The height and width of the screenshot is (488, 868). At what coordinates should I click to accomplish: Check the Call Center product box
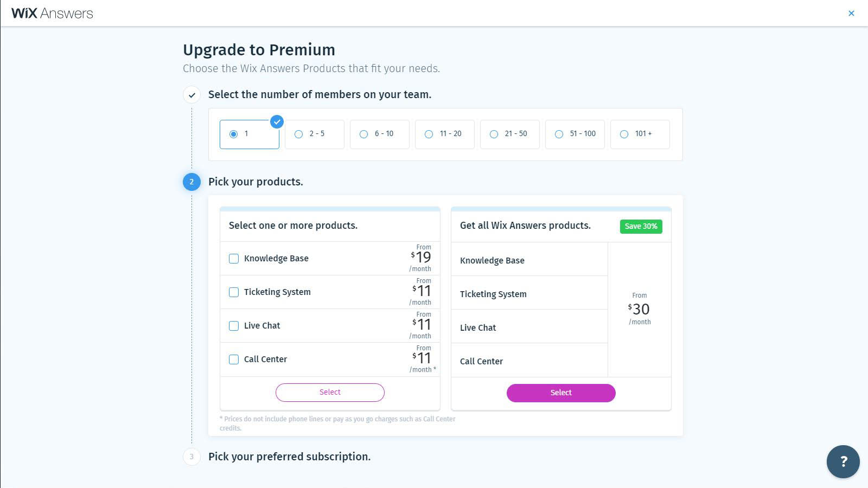(234, 359)
